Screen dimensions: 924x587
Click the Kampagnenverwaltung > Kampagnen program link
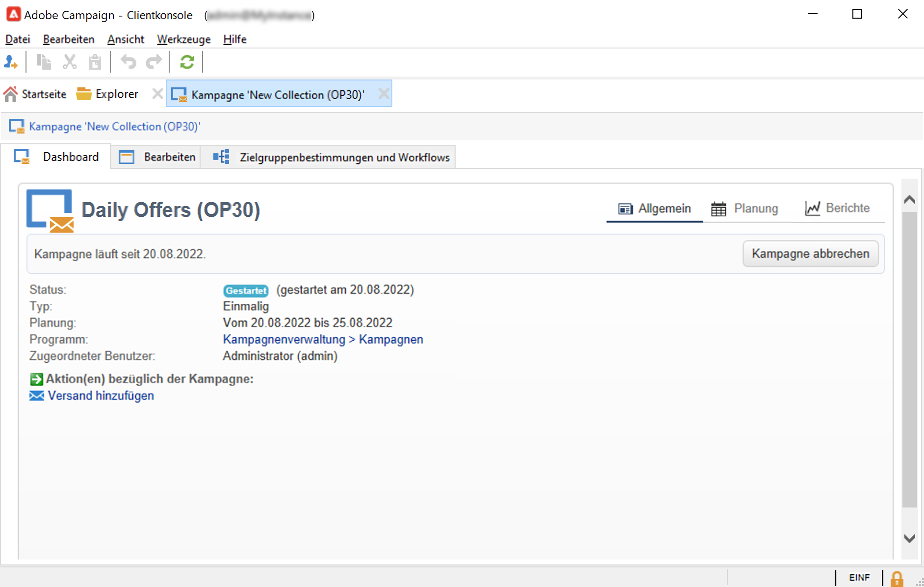click(323, 340)
